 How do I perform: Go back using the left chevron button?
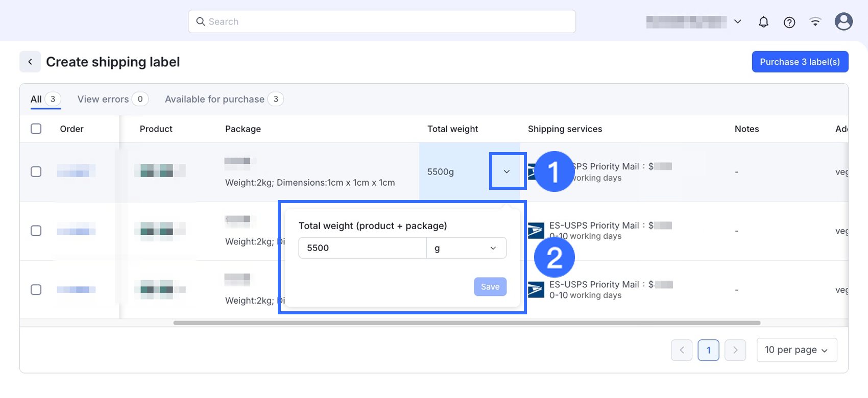tap(30, 62)
